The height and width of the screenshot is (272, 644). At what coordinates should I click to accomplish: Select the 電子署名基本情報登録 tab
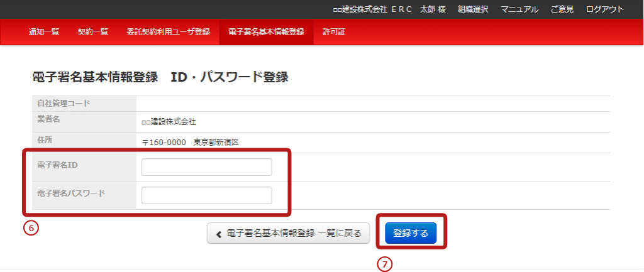tap(266, 32)
